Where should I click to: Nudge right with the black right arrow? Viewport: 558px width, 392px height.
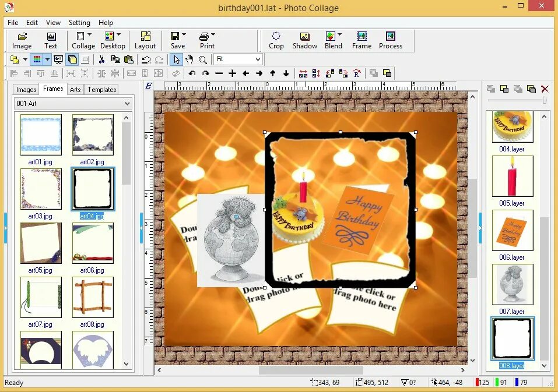pos(259,73)
